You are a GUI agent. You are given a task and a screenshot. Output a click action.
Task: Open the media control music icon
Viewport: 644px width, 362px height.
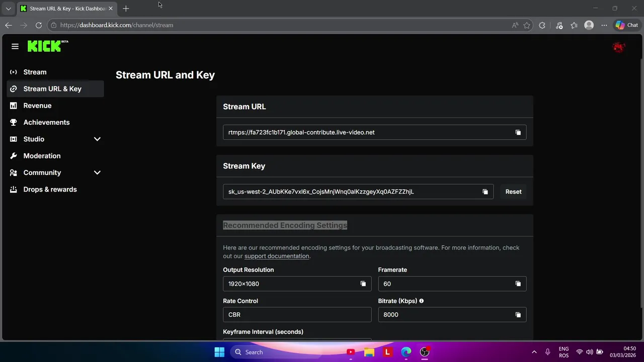(559, 25)
